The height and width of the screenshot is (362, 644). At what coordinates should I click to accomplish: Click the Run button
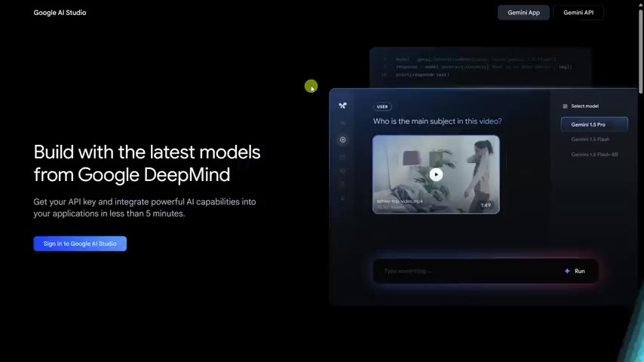tap(575, 271)
